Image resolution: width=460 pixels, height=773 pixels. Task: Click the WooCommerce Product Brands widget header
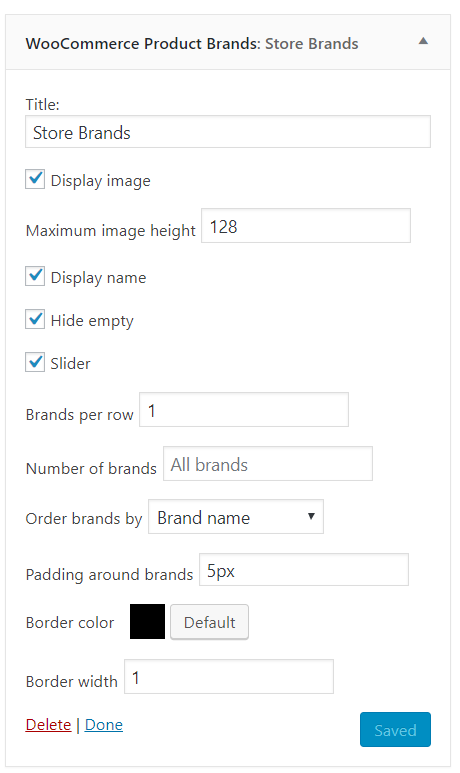pos(228,42)
